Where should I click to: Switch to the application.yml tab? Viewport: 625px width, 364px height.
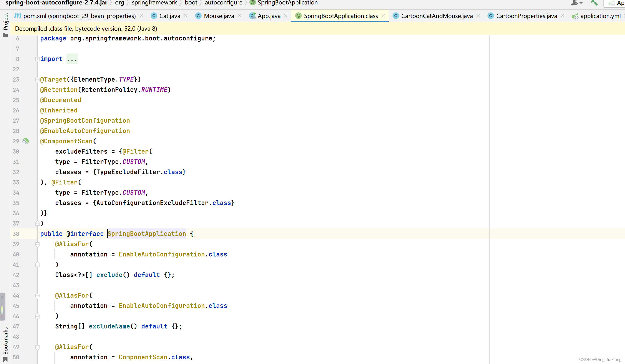(600, 16)
